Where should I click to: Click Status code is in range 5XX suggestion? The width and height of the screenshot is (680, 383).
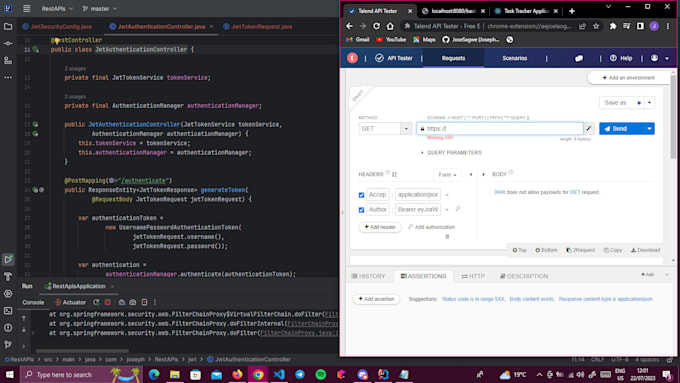tap(473, 299)
